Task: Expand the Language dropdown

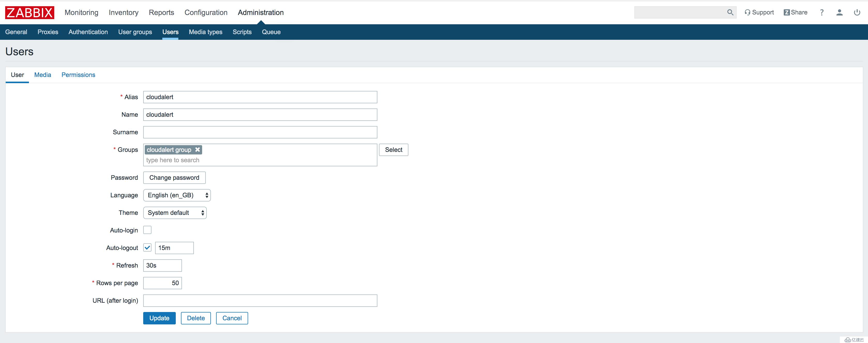Action: (177, 195)
